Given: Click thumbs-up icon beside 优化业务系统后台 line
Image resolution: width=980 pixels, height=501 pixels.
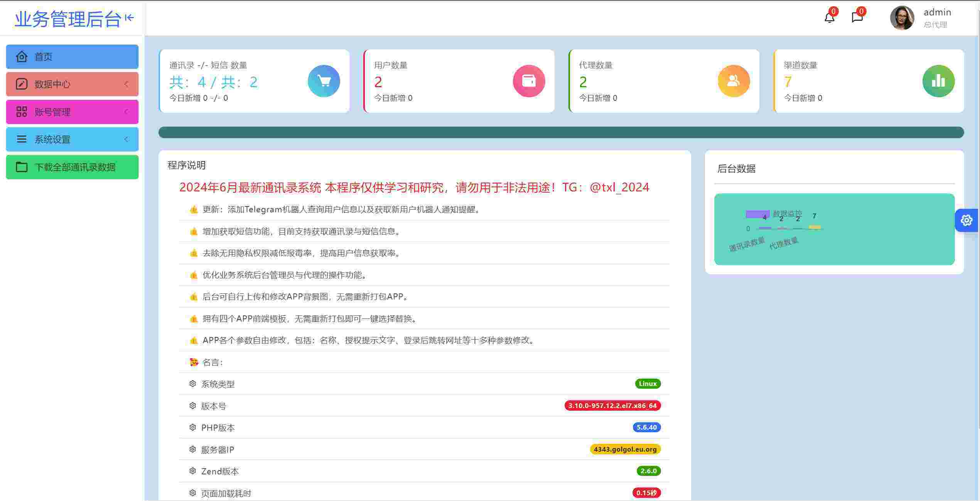Looking at the screenshot, I should coord(194,275).
